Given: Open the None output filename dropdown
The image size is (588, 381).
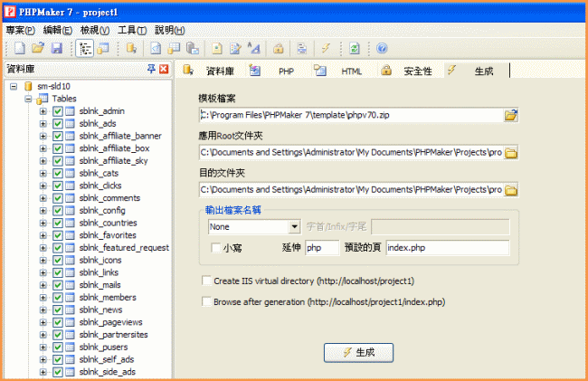Looking at the screenshot, I should [294, 227].
